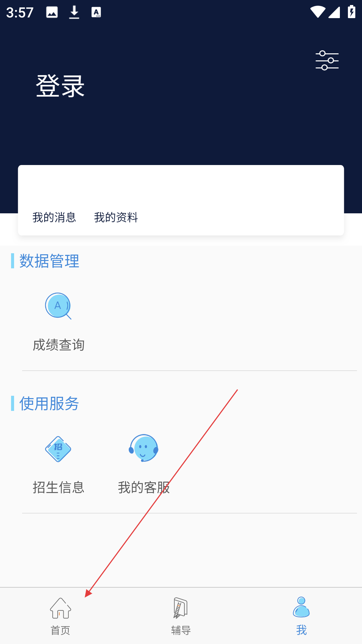The image size is (362, 644).
Task: Switch to the 辅导 tab label
Action: [181, 630]
